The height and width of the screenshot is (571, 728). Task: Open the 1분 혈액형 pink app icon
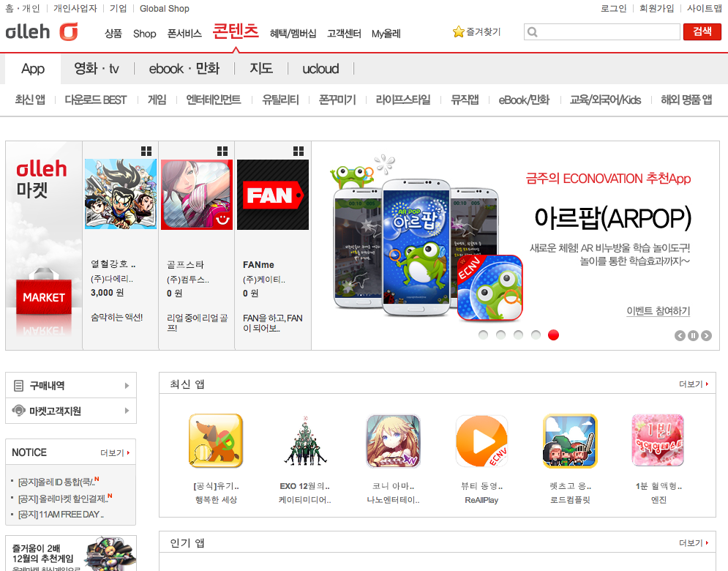pyautogui.click(x=658, y=441)
